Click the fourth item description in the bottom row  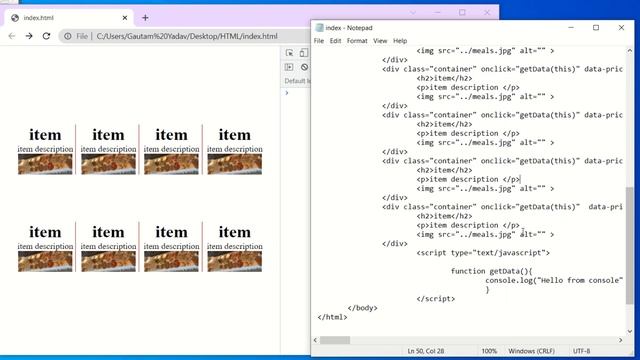tap(235, 246)
